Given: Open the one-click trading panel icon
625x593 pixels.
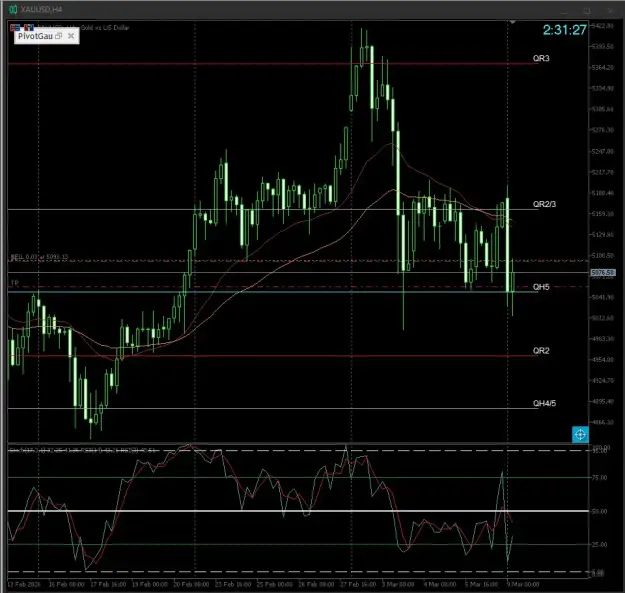Looking at the screenshot, I should [15, 27].
